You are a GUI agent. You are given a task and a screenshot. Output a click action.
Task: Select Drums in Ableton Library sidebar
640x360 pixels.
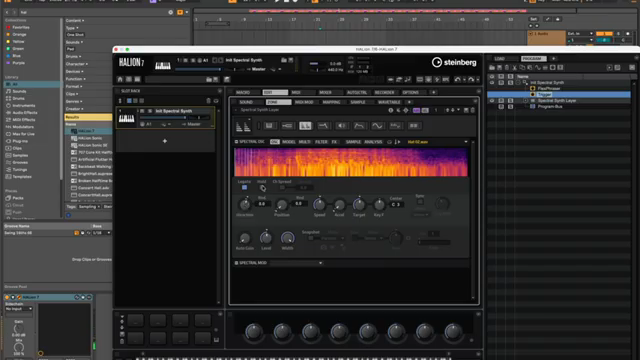(x=18, y=98)
